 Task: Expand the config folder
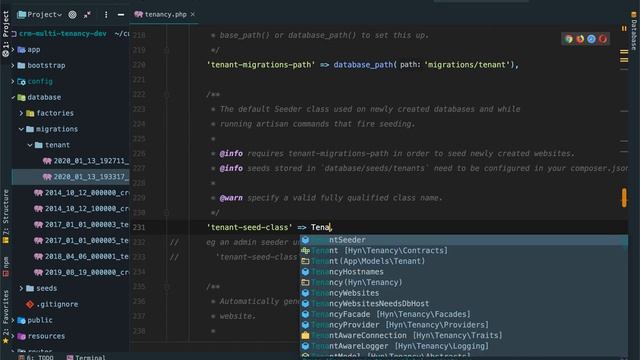[x=13, y=81]
